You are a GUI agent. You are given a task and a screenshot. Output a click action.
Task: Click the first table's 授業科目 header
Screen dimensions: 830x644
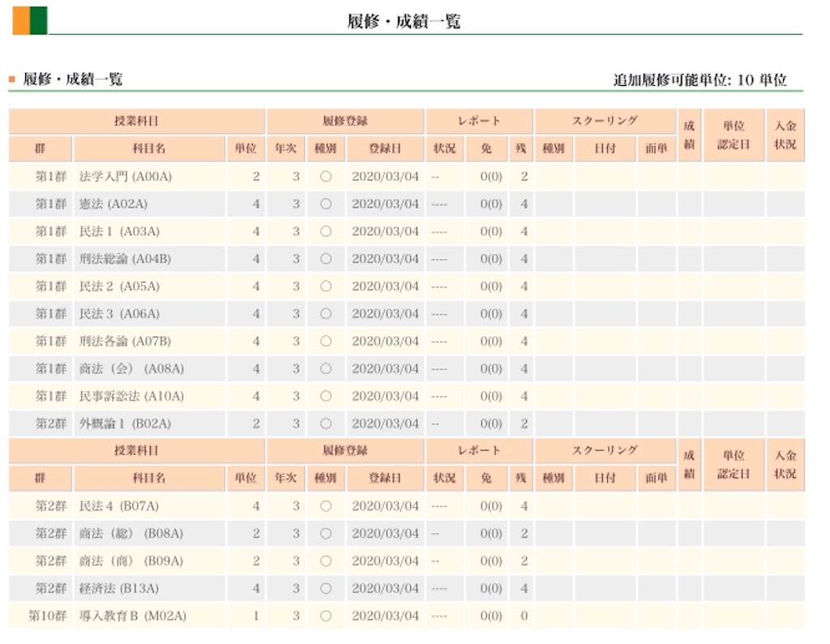pos(136,122)
